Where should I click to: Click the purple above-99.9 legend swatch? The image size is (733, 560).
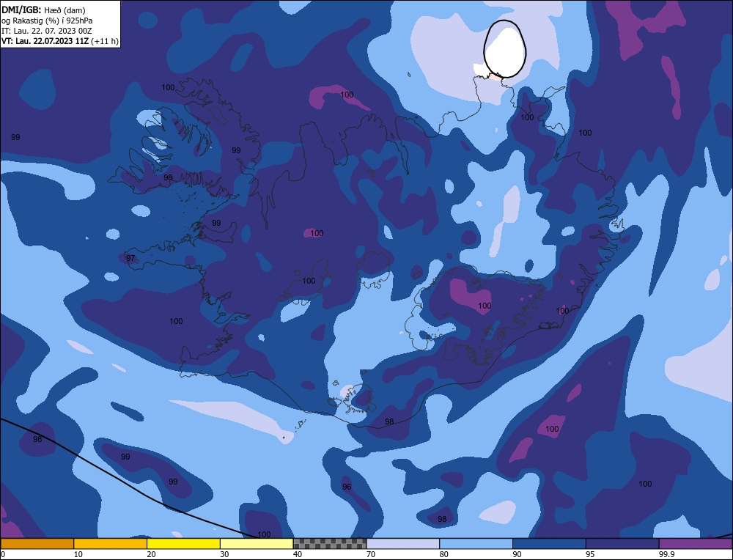coord(696,544)
